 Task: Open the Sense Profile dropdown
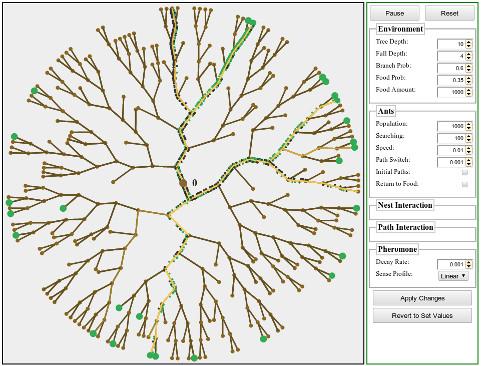point(453,276)
